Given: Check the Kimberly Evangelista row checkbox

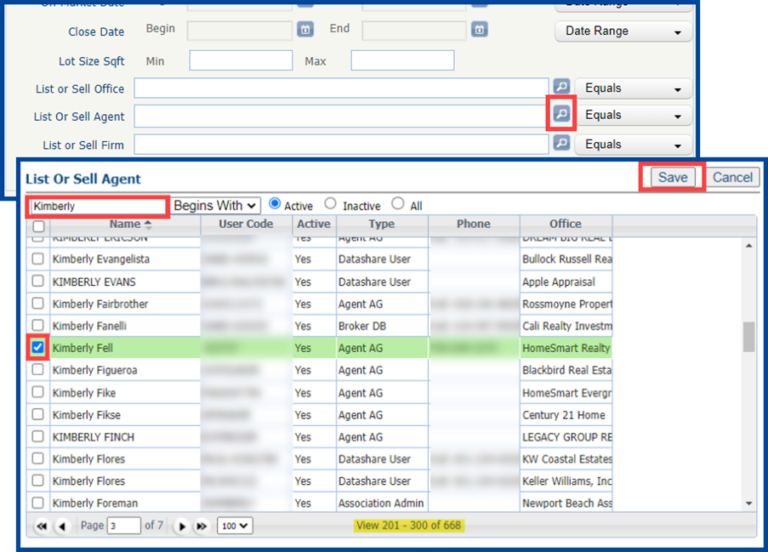Looking at the screenshot, I should click(38, 259).
